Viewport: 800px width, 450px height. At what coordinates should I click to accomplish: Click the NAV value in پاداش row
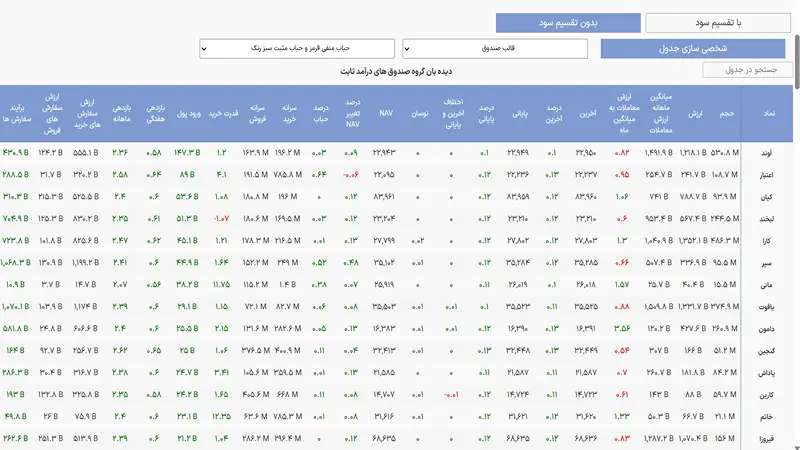tap(384, 372)
